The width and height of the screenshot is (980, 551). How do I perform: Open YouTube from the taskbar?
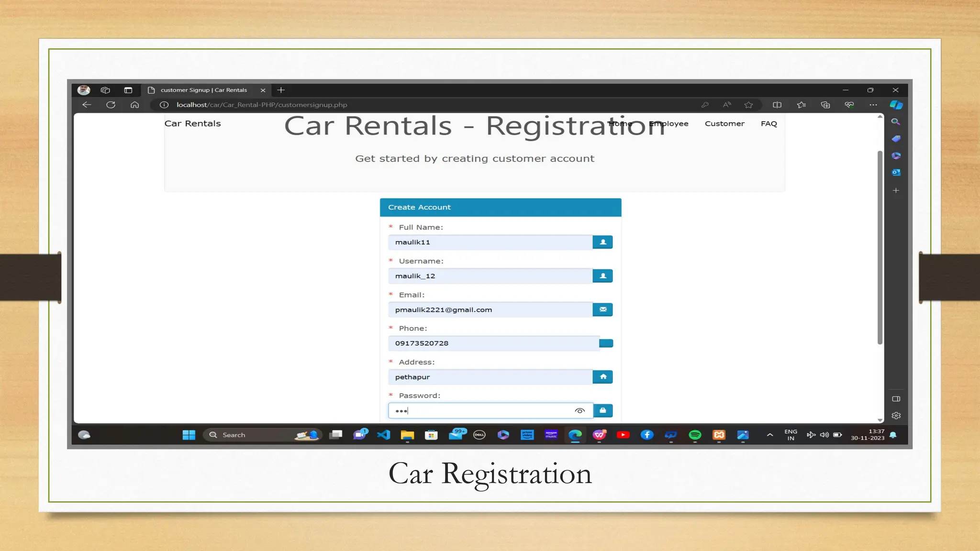pyautogui.click(x=623, y=435)
